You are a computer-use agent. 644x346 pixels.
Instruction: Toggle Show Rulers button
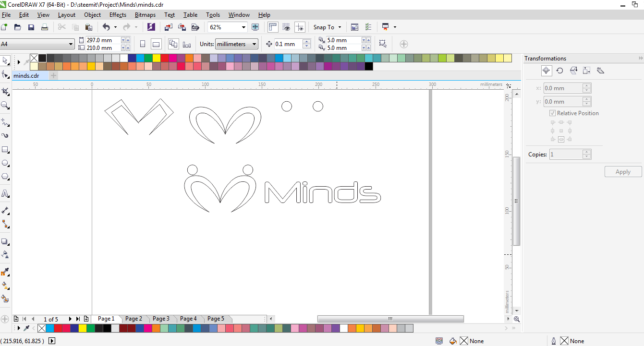(x=273, y=27)
